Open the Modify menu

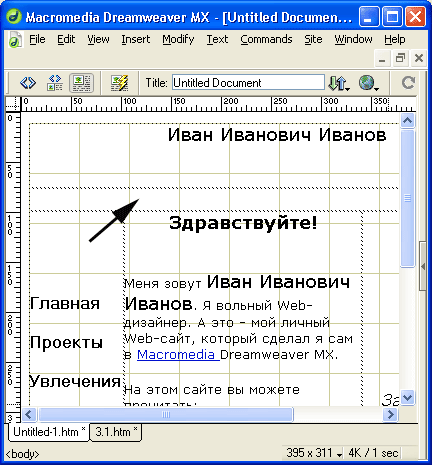(178, 39)
